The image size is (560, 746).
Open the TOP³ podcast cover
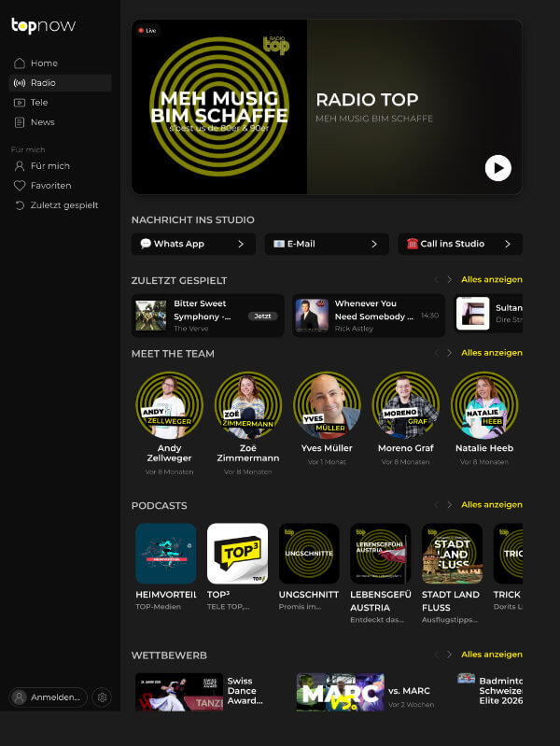click(x=237, y=554)
